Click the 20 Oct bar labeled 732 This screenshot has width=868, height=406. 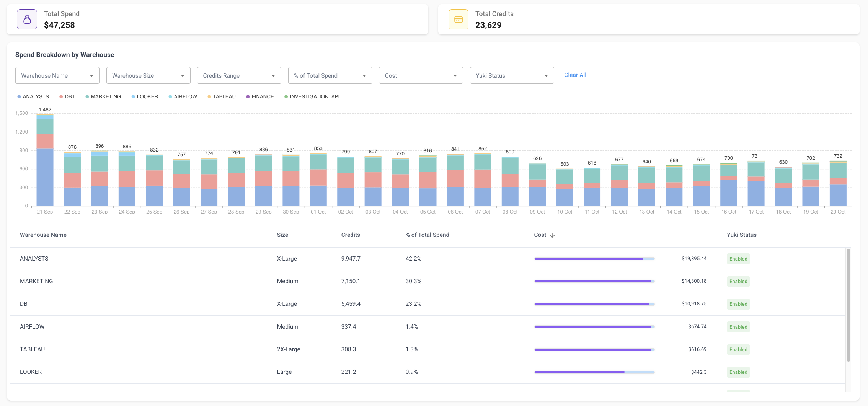click(x=838, y=183)
